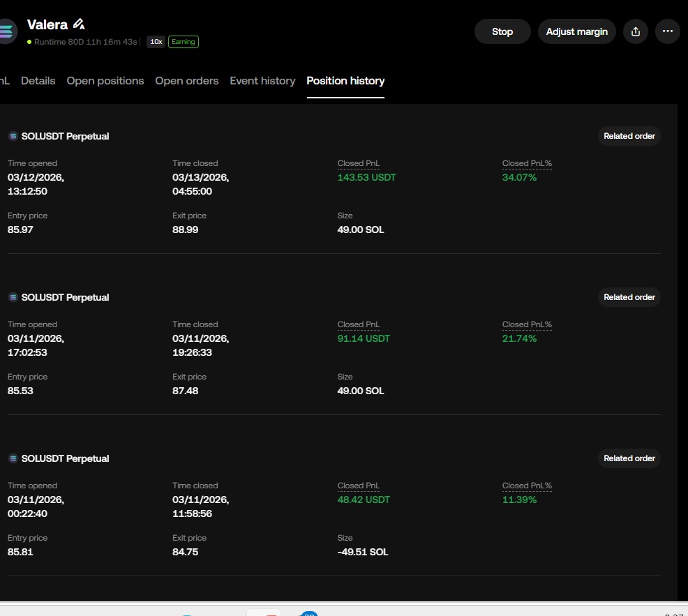Screen dimensions: 688x616
Task: Stop the Valera bot
Action: coord(502,31)
